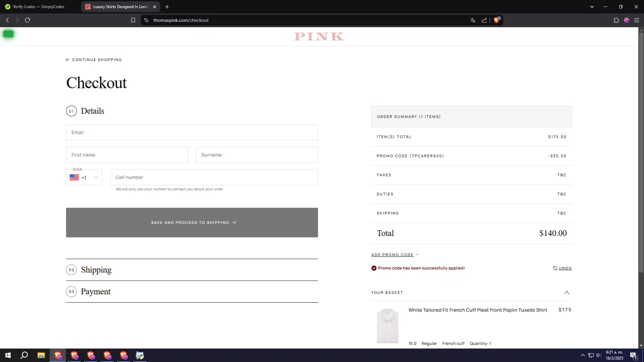Go back via Continue Shopping link
Image resolution: width=644 pixels, height=362 pixels.
tap(94, 60)
